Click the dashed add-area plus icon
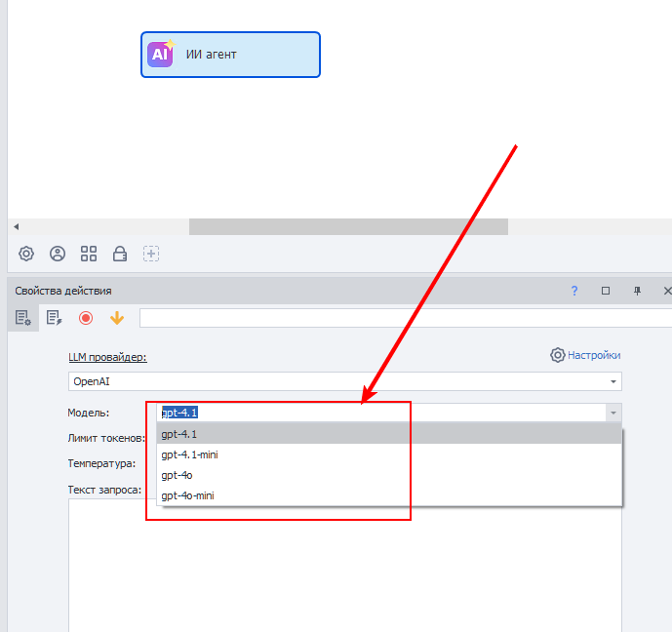This screenshot has height=632, width=672. point(151,254)
